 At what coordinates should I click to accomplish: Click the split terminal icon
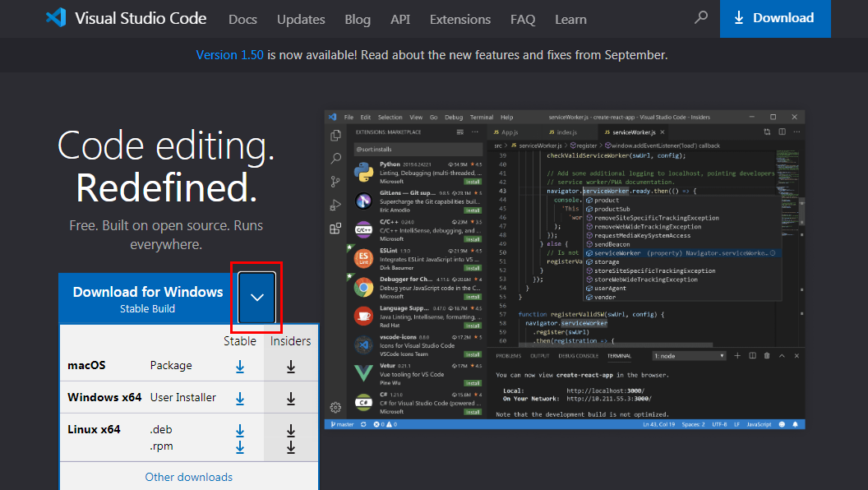(x=752, y=355)
